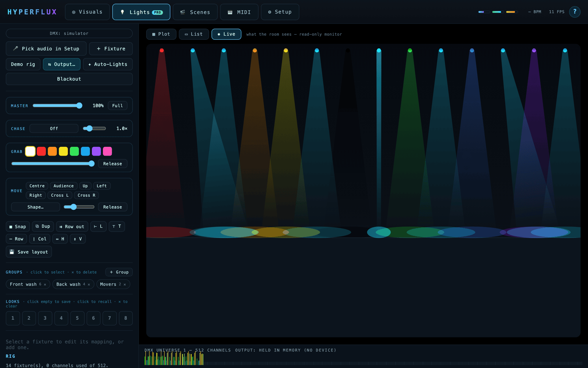
Task: Add a new Group
Action: [x=119, y=272]
